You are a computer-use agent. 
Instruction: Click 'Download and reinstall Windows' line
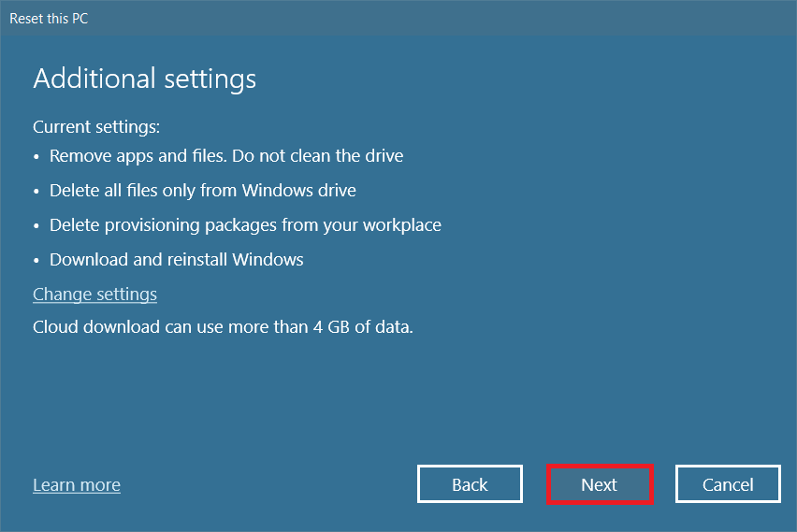tap(177, 259)
